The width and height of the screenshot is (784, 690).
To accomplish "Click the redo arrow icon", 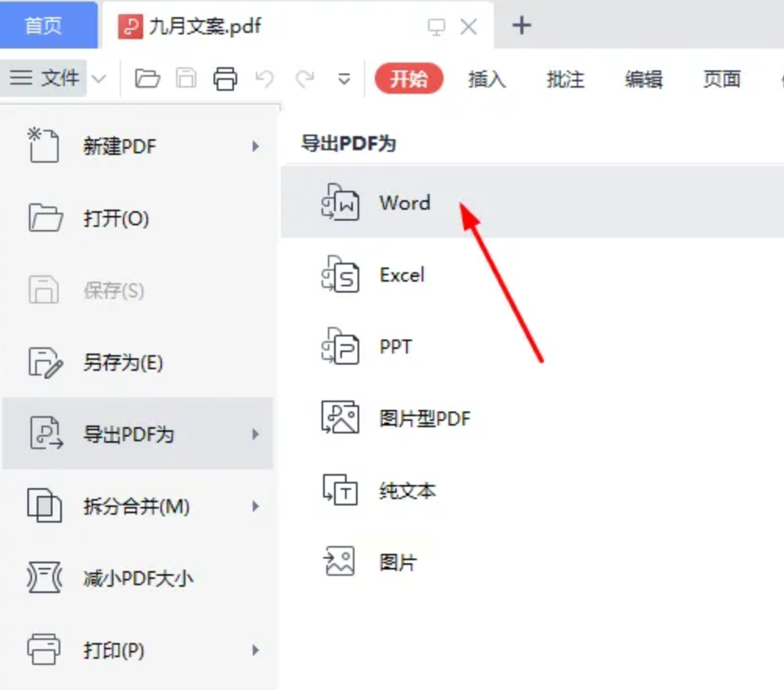I will click(304, 78).
